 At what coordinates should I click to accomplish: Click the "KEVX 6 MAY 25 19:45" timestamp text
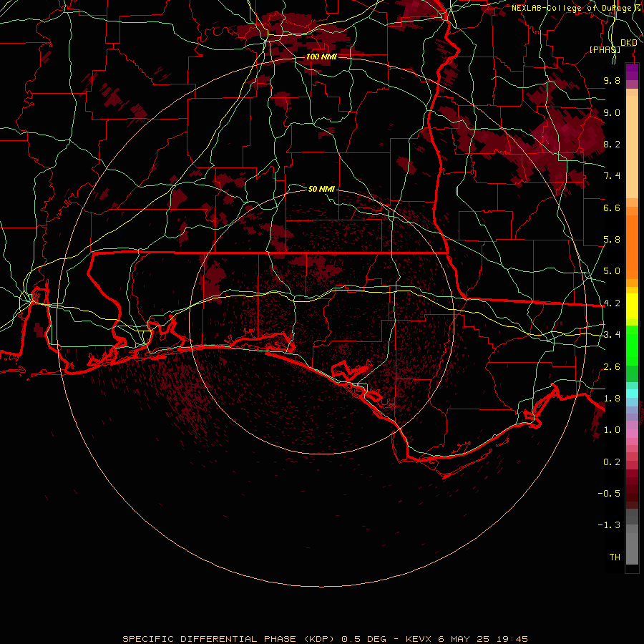pos(467,639)
